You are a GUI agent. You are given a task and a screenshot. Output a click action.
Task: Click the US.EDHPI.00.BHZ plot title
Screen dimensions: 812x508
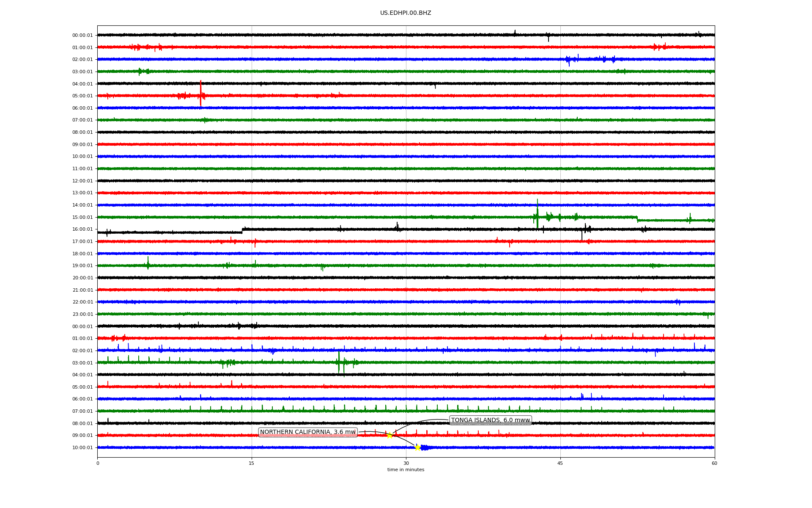coord(405,13)
